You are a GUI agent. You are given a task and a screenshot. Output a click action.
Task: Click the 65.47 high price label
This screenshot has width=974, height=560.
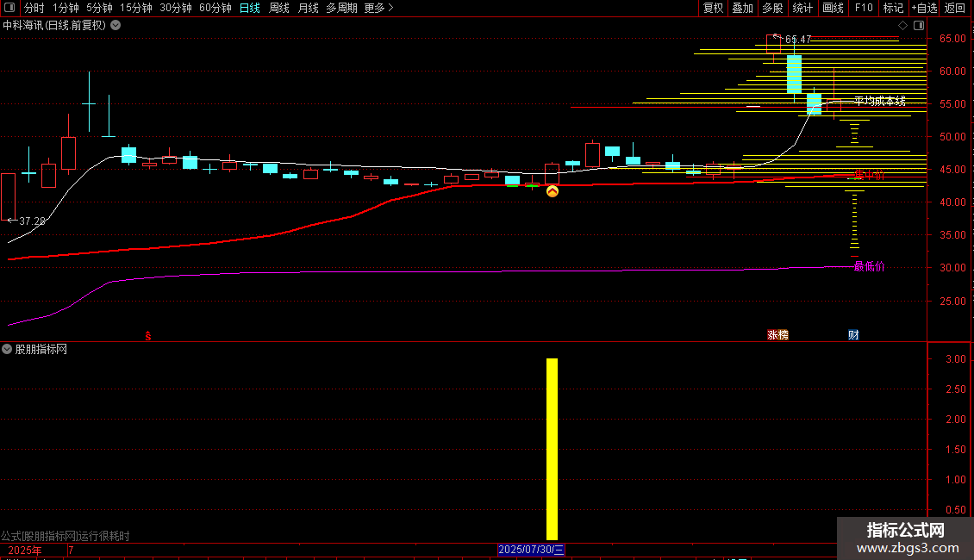pos(797,39)
